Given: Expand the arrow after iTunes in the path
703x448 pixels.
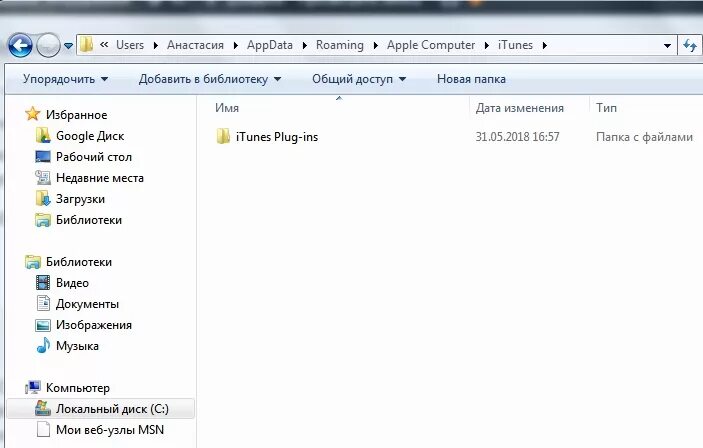Looking at the screenshot, I should click(544, 45).
